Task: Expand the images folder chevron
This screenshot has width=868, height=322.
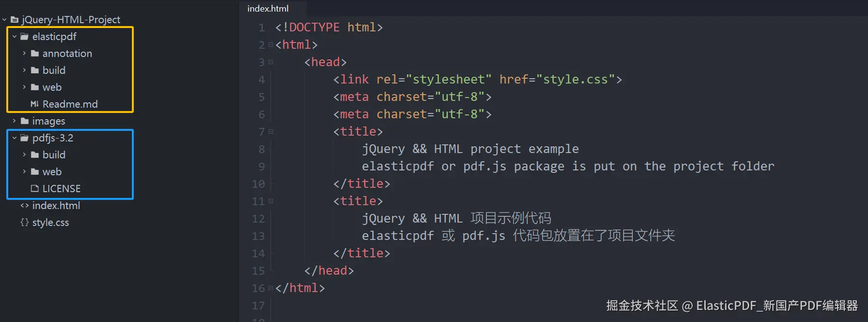Action: 14,121
